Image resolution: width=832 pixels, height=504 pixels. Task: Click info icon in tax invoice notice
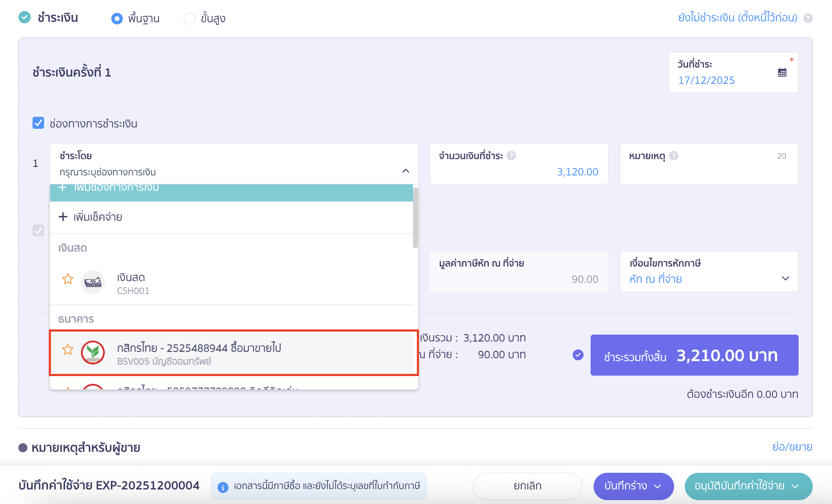223,487
